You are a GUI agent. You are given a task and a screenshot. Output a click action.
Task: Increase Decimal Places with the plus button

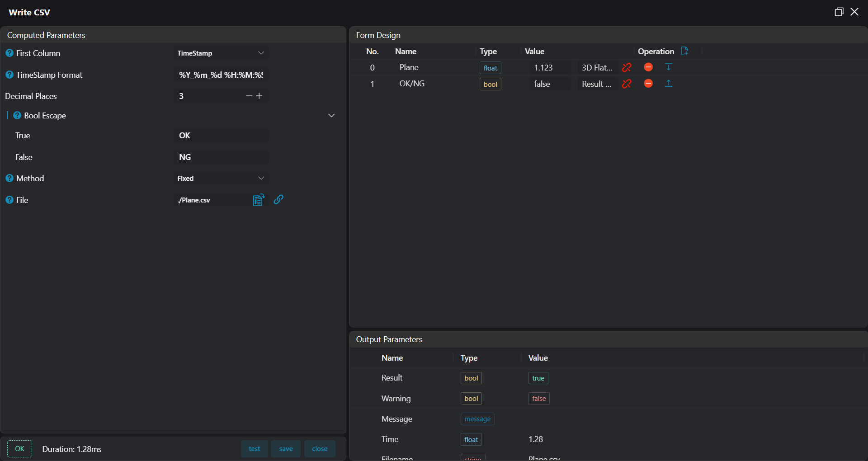(x=259, y=96)
